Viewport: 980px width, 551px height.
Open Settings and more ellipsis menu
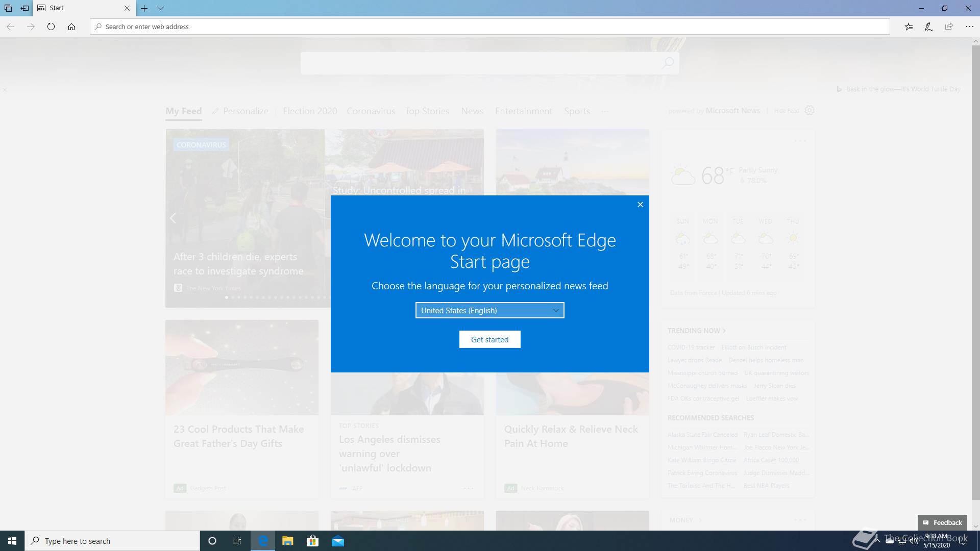click(970, 27)
